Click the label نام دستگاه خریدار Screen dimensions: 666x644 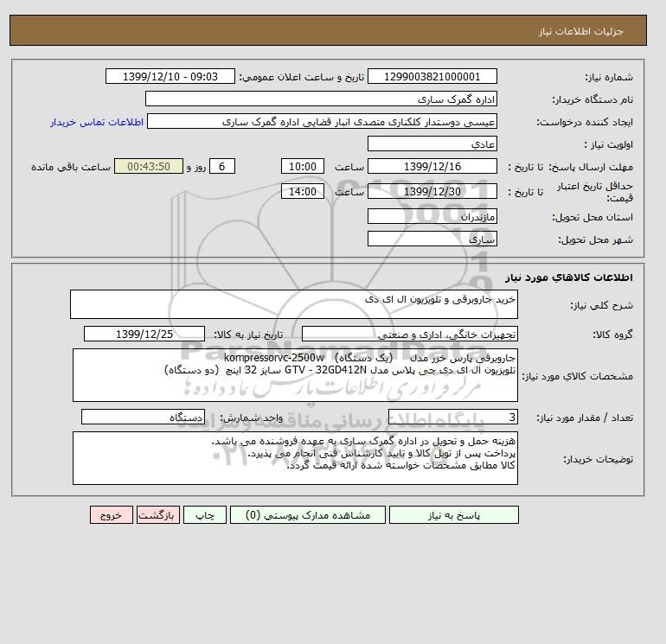click(592, 99)
